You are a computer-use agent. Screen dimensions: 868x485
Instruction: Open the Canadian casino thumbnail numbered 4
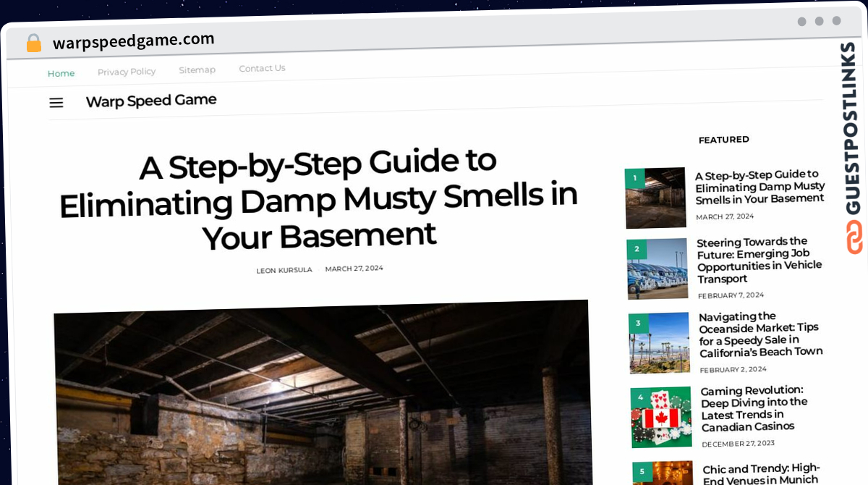click(x=661, y=417)
